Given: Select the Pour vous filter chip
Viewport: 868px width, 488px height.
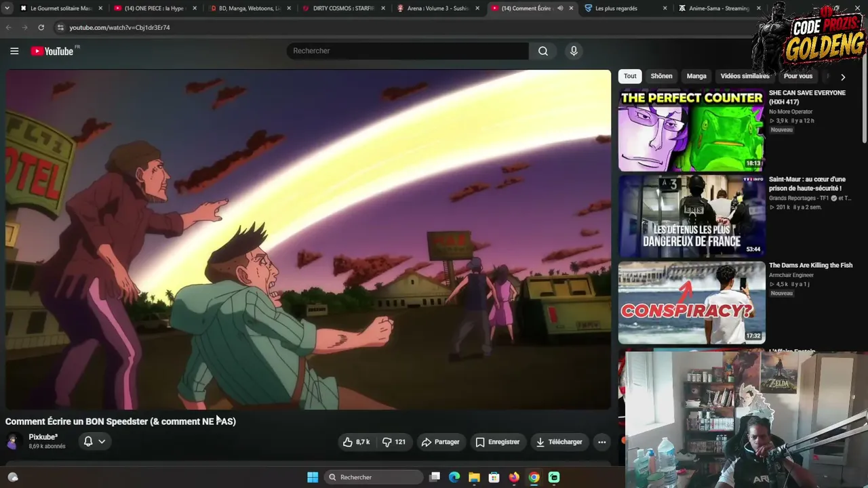Looking at the screenshot, I should 798,76.
